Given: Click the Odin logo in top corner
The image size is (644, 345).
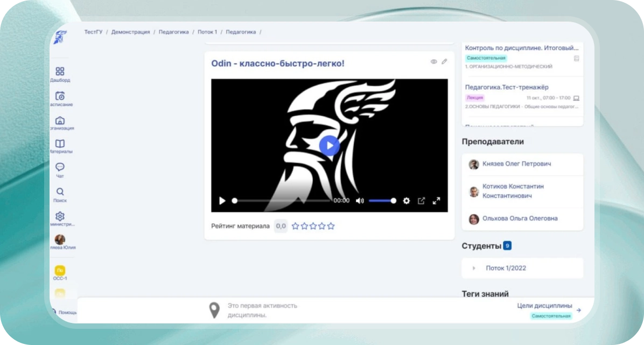Looking at the screenshot, I should (x=60, y=37).
